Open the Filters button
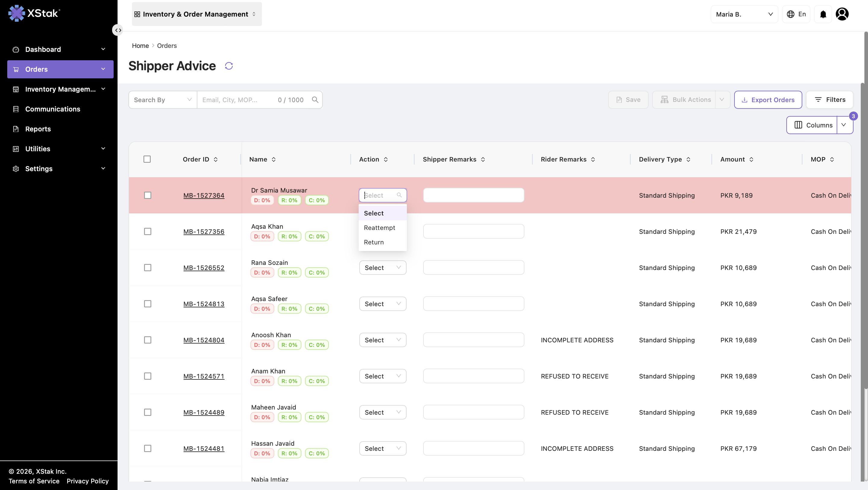The width and height of the screenshot is (868, 490). point(830,100)
